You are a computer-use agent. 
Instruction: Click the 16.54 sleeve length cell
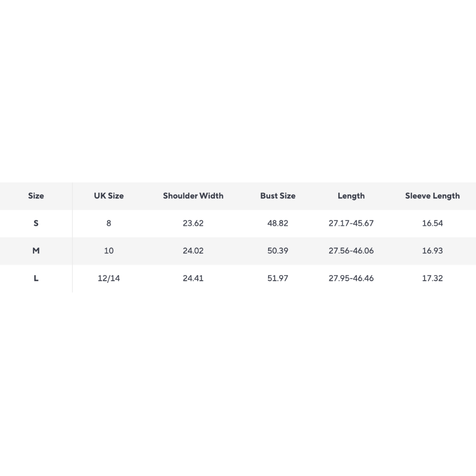tap(432, 223)
